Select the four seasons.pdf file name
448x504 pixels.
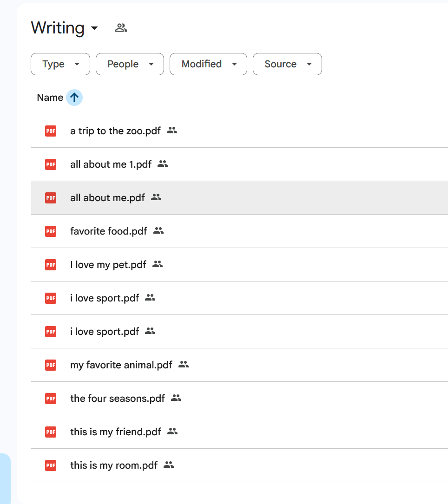(x=117, y=399)
